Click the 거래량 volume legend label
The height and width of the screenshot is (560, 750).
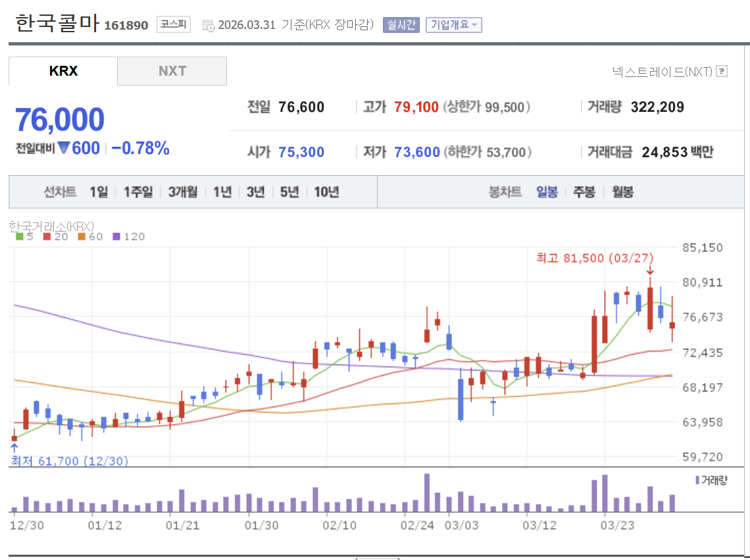[x=714, y=480]
